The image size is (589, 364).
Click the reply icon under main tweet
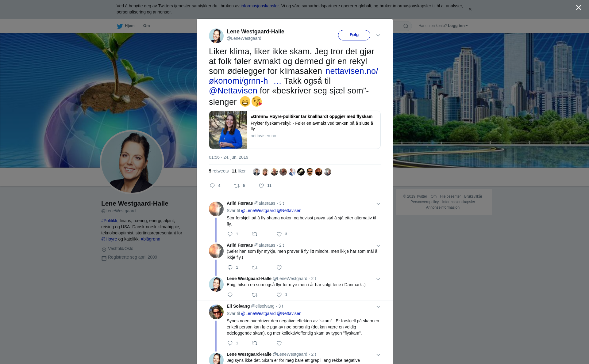click(212, 186)
